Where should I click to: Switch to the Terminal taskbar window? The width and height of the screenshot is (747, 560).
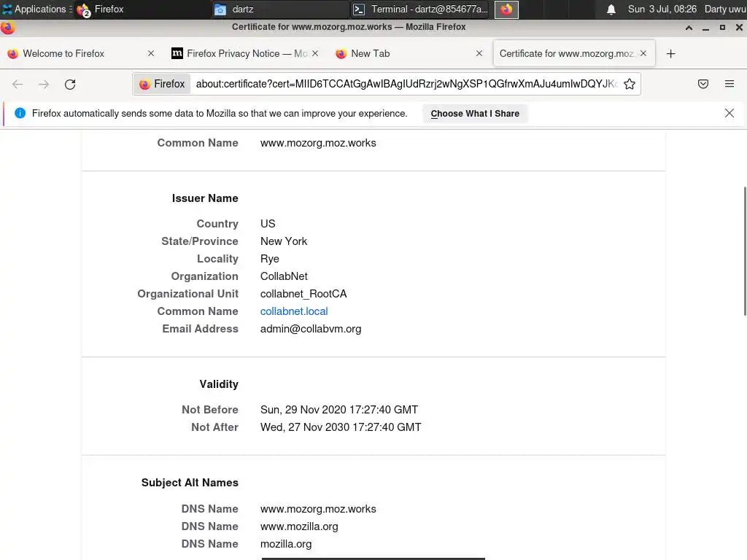[x=420, y=9]
